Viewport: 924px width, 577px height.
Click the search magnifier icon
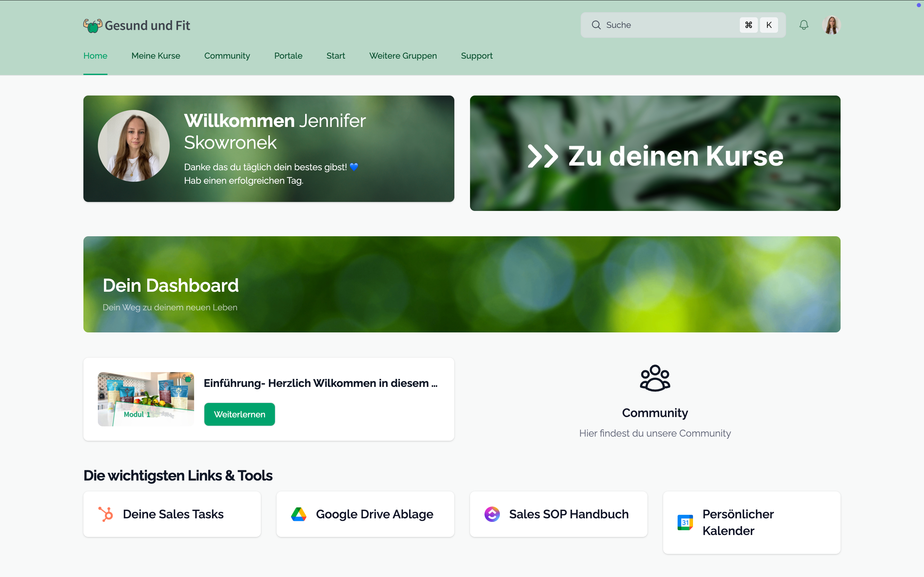pos(596,25)
